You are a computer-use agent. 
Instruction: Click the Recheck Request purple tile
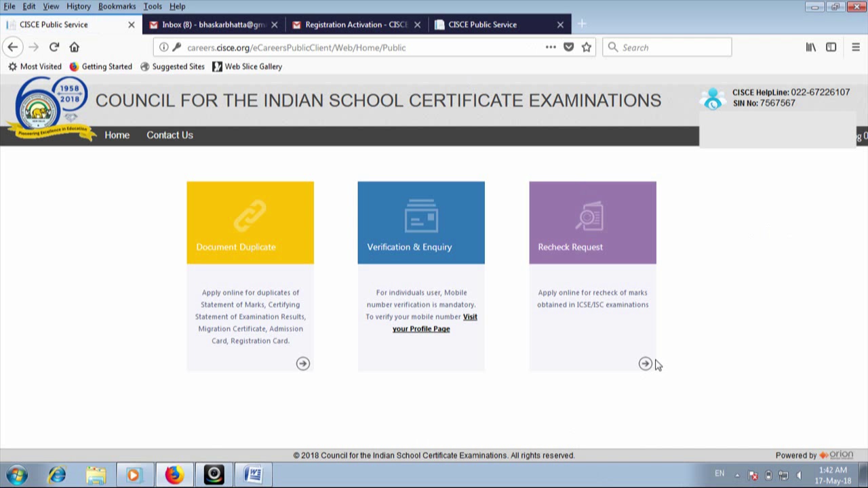(x=593, y=223)
